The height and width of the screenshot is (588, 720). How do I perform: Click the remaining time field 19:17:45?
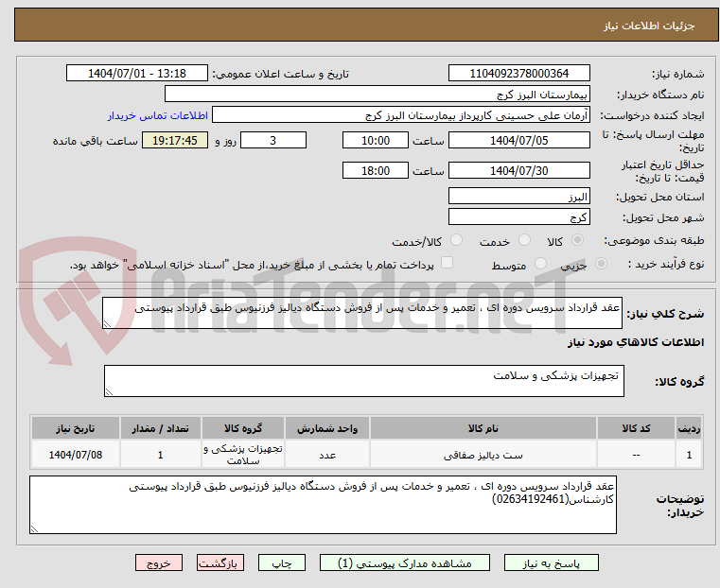click(175, 140)
